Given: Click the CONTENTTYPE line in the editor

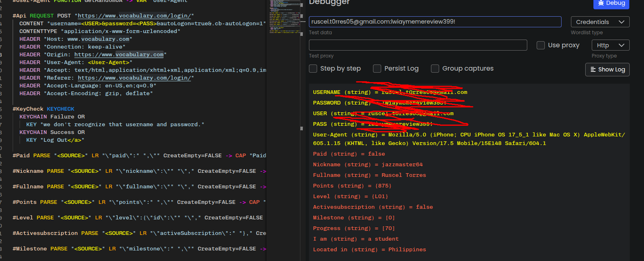Looking at the screenshot, I should [100, 31].
